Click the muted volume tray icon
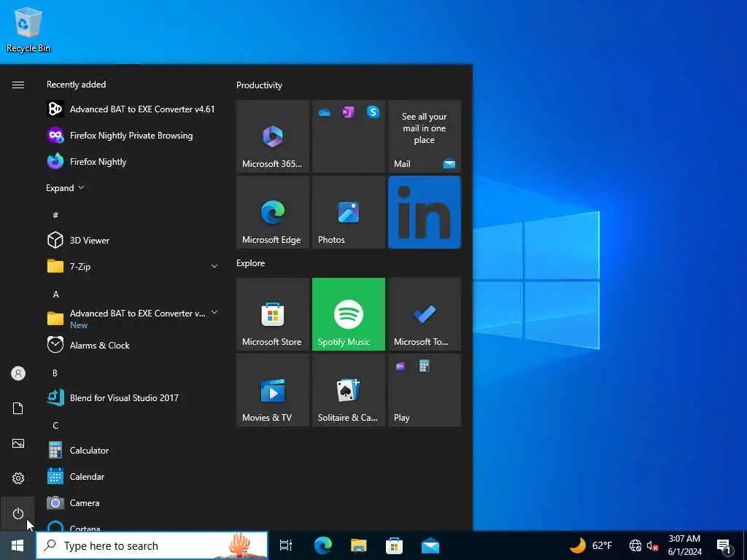This screenshot has height=560, width=747. 652,545
